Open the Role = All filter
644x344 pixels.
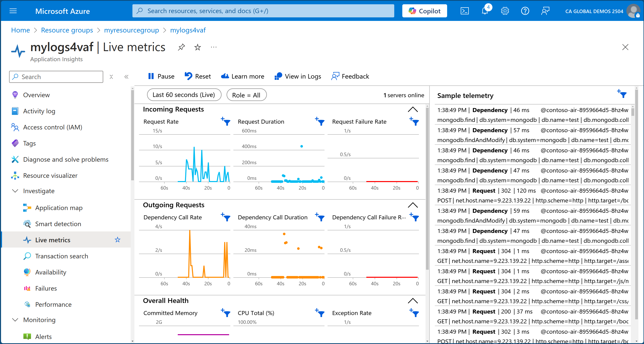pyautogui.click(x=246, y=95)
